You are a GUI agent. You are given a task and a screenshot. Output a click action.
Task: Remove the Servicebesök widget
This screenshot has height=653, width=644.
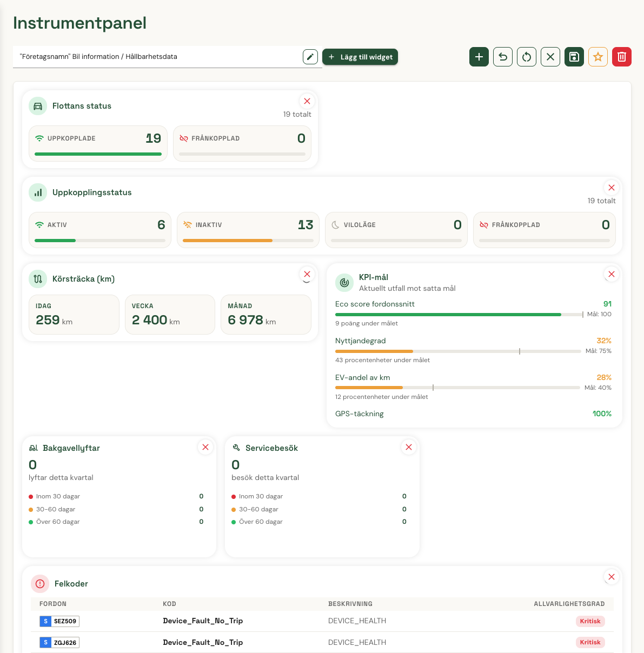[409, 447]
